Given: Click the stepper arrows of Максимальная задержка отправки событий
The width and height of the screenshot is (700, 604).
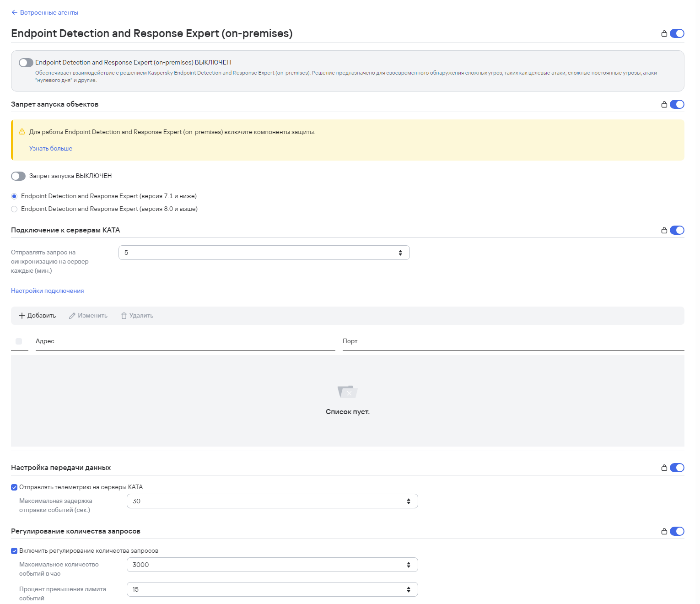Looking at the screenshot, I should point(409,501).
